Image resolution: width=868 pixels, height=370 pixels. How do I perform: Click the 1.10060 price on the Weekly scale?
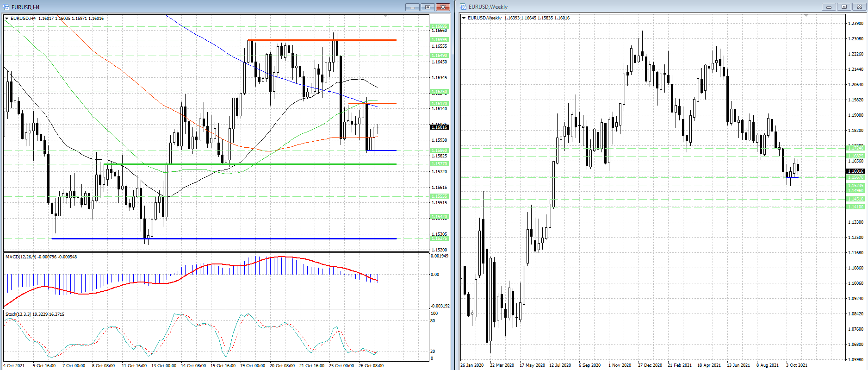pos(856,283)
